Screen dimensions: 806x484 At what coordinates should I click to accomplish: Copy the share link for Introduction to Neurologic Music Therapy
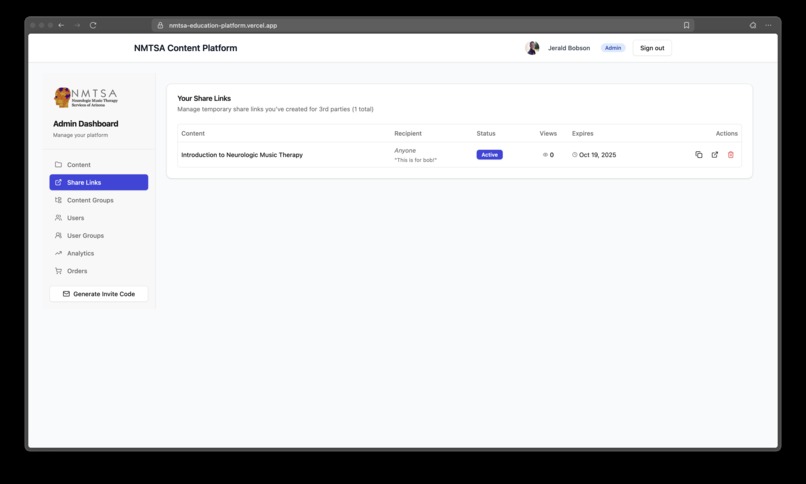coord(699,155)
